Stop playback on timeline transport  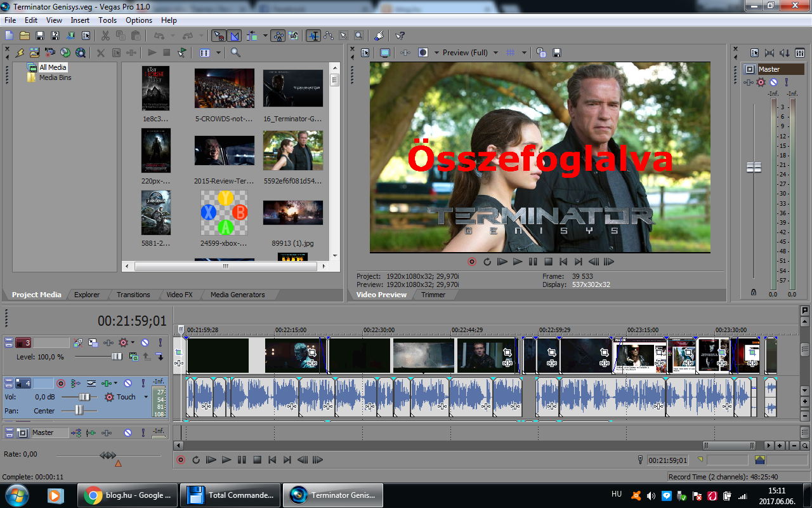[x=257, y=460]
